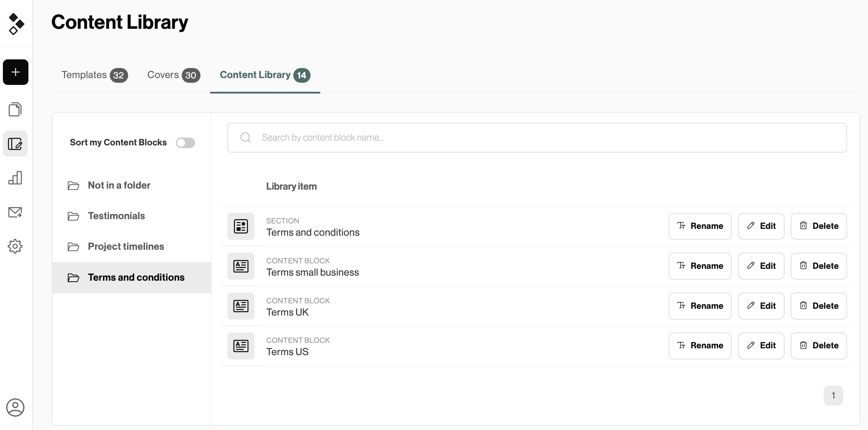This screenshot has width=868, height=430.
Task: Open the content library editor sidebar icon
Action: (x=15, y=144)
